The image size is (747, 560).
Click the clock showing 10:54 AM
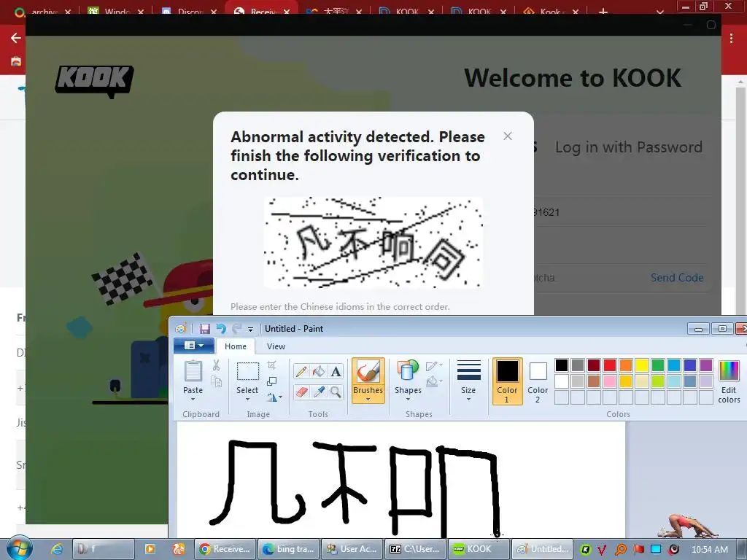[709, 550]
